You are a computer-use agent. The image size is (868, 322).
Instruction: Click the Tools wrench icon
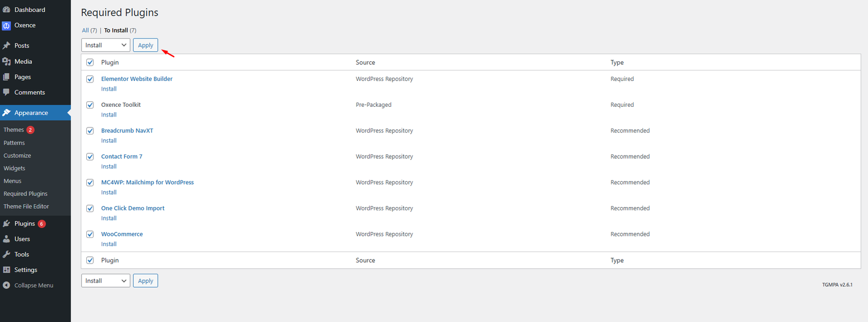pos(7,254)
